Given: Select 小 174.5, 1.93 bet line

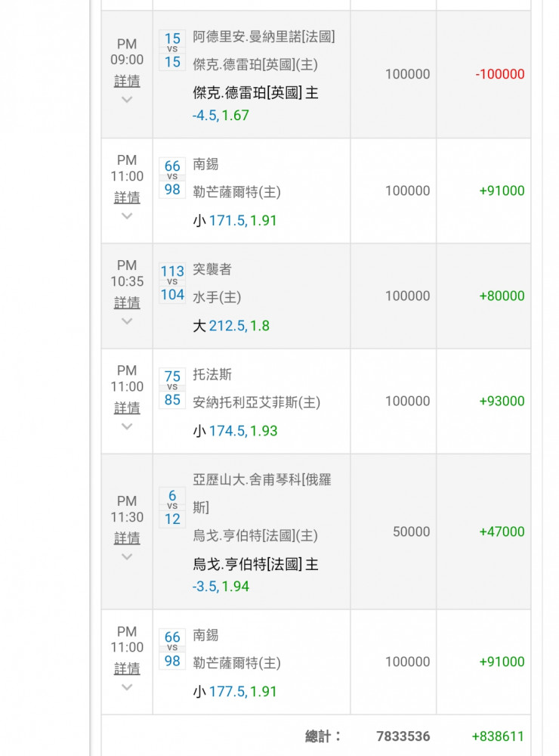Looking at the screenshot, I should pyautogui.click(x=235, y=431).
